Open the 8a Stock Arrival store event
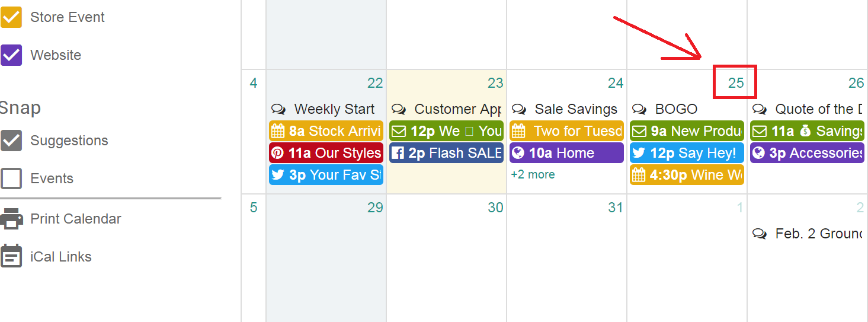This screenshot has width=868, height=322. [x=326, y=131]
